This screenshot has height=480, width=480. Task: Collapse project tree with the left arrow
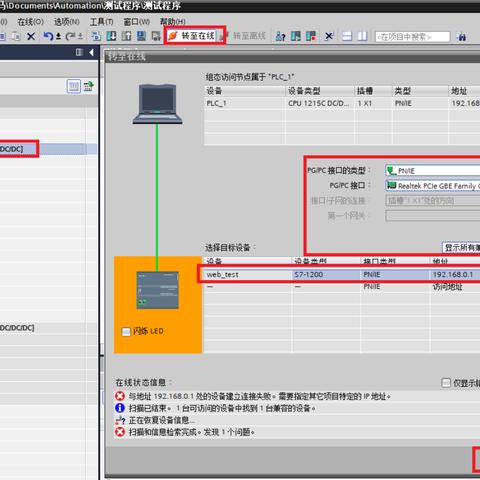point(91,52)
